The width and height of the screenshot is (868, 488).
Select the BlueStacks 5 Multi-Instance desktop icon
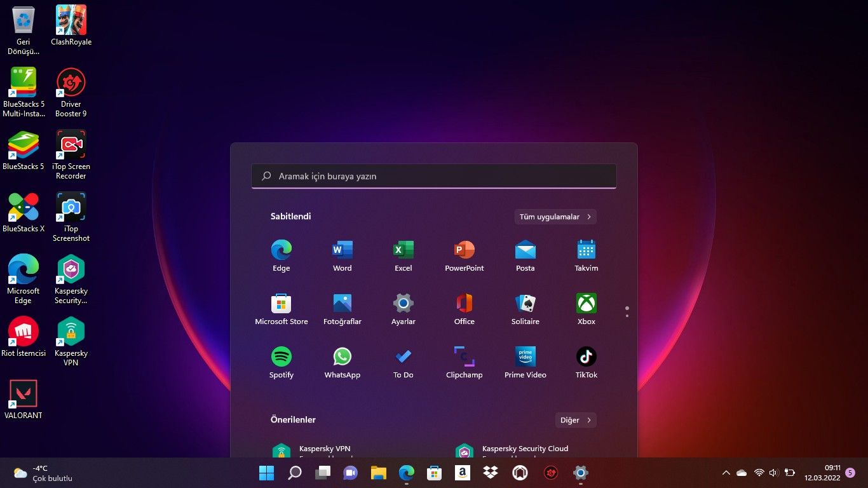[x=24, y=93]
